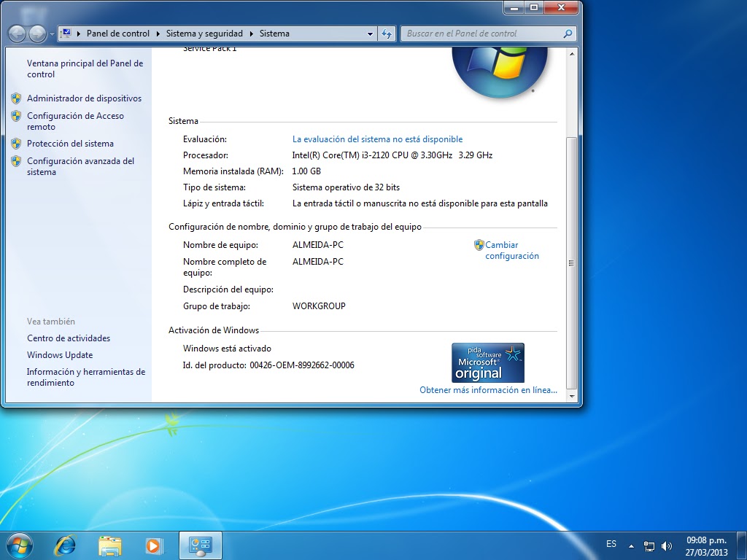Screen dimensions: 747x560
Task: Click the Refresh button in address bar
Action: pyautogui.click(x=387, y=34)
